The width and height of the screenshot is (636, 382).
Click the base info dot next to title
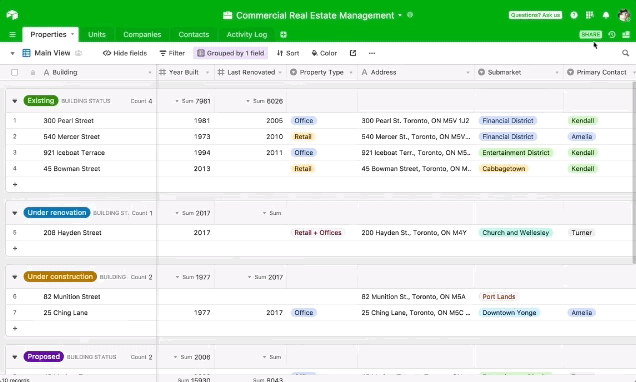410,15
